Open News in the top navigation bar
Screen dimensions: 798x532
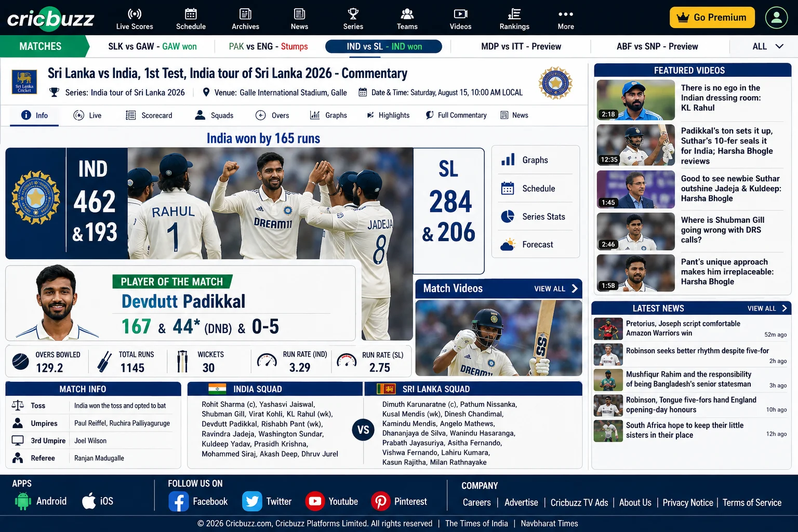pyautogui.click(x=299, y=19)
